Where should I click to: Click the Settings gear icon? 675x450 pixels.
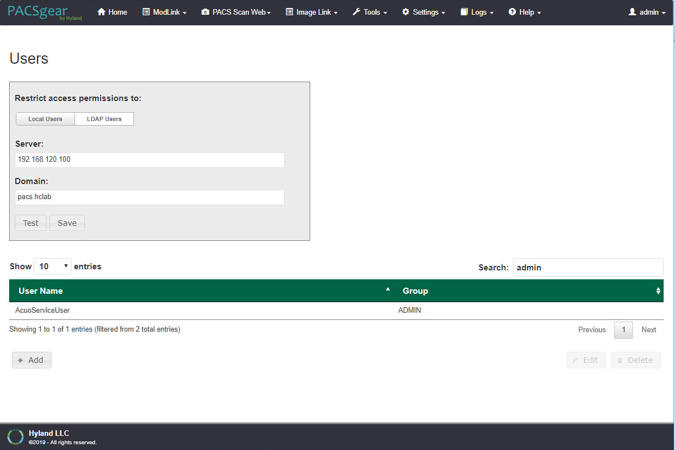[406, 12]
